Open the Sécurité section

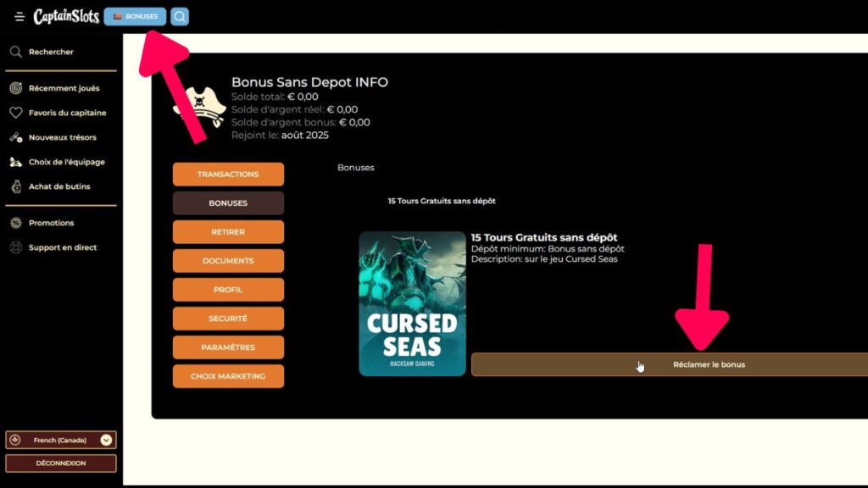point(228,319)
